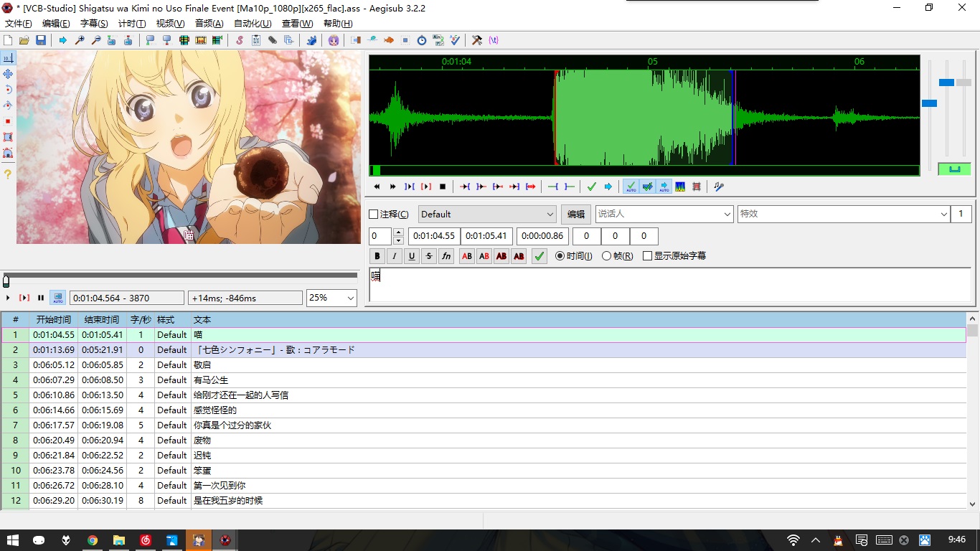This screenshot has width=980, height=551.
Task: Toggle the 注释 comment checkbox
Action: pos(373,215)
